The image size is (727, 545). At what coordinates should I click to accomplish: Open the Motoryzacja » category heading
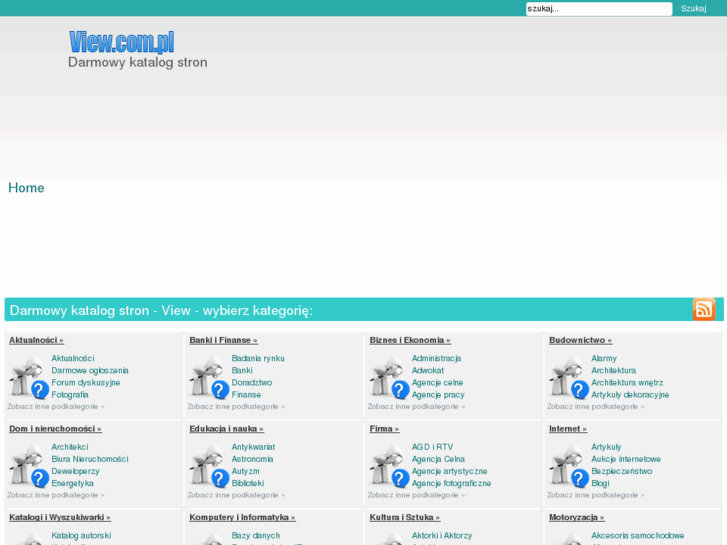[x=577, y=517]
